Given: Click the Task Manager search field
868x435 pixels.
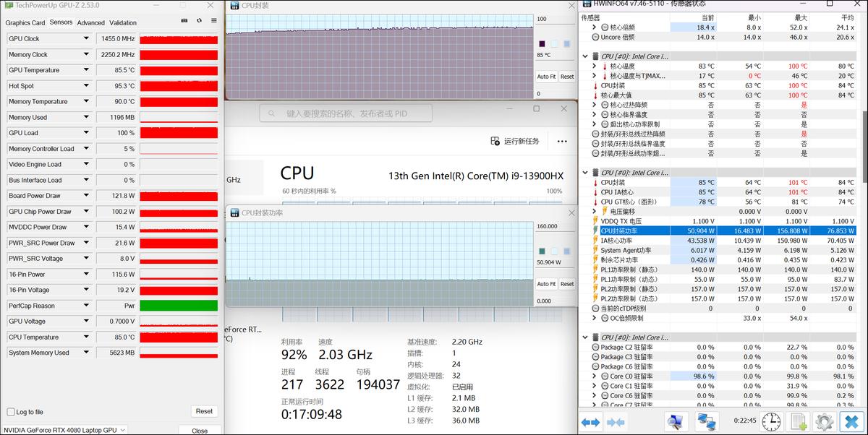Looking at the screenshot, I should click(346, 113).
